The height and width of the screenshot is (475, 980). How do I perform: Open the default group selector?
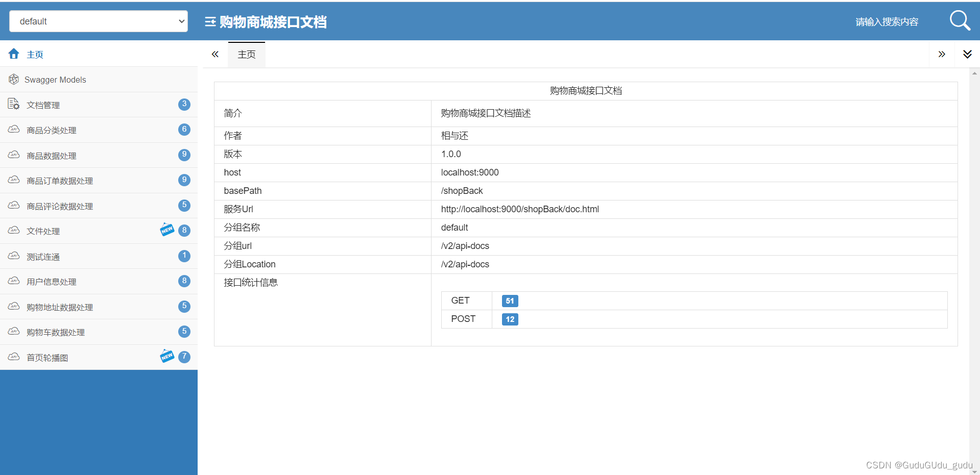(x=98, y=21)
